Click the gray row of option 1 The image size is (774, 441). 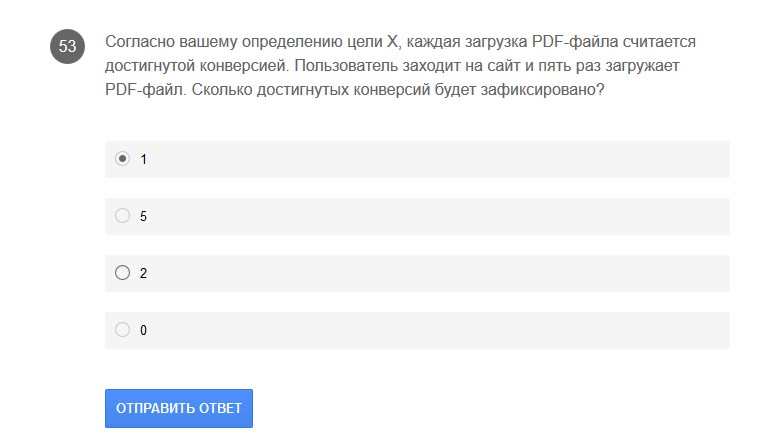[417, 160]
